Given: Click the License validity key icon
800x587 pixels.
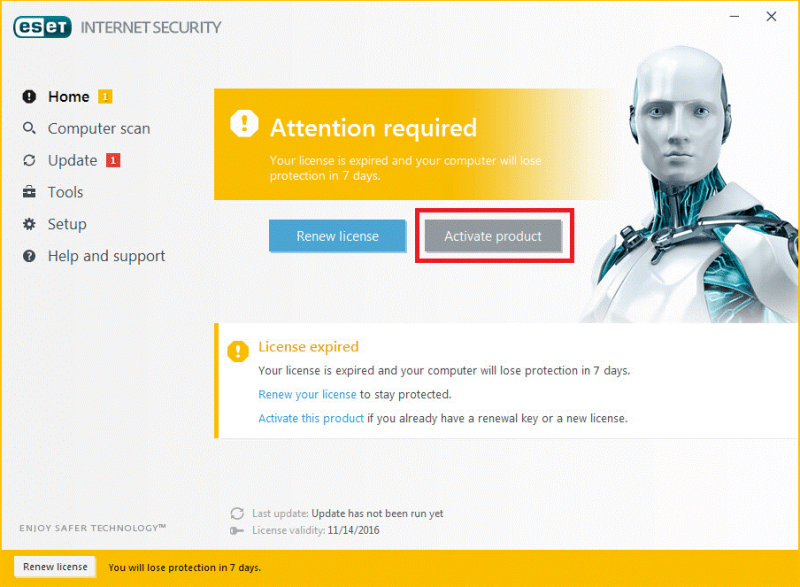Looking at the screenshot, I should coord(237,530).
